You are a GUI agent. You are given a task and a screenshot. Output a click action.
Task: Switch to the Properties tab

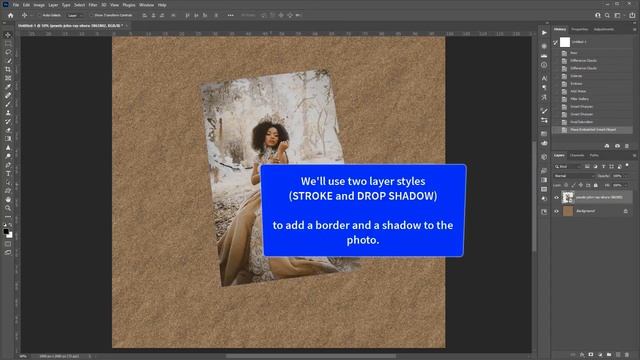580,29
